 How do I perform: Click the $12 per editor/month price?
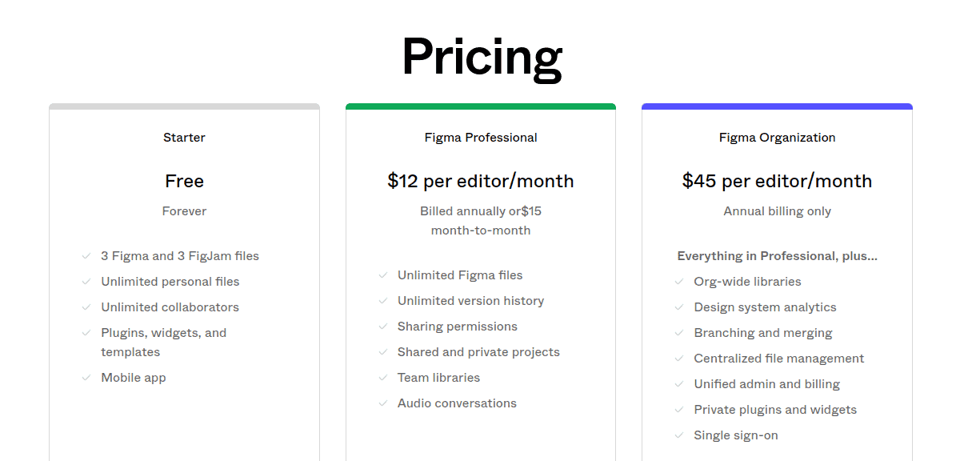pyautogui.click(x=481, y=181)
